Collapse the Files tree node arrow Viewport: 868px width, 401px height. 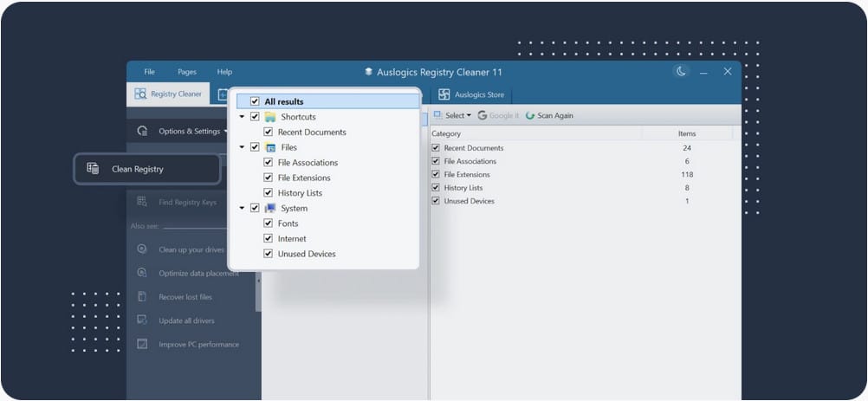[x=242, y=147]
